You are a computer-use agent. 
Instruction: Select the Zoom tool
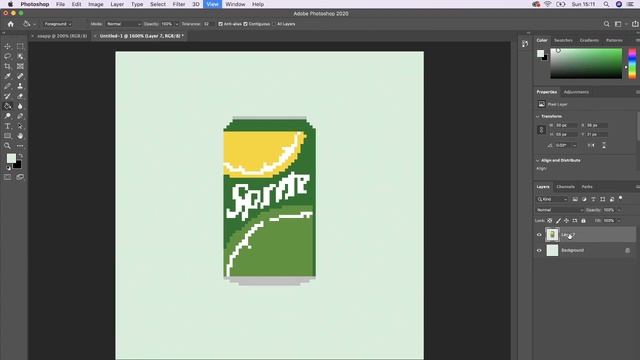pyautogui.click(x=7, y=146)
